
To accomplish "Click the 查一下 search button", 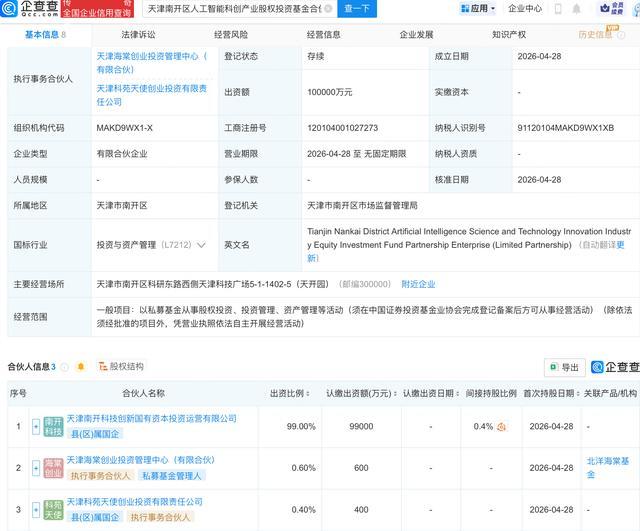I will click(357, 8).
